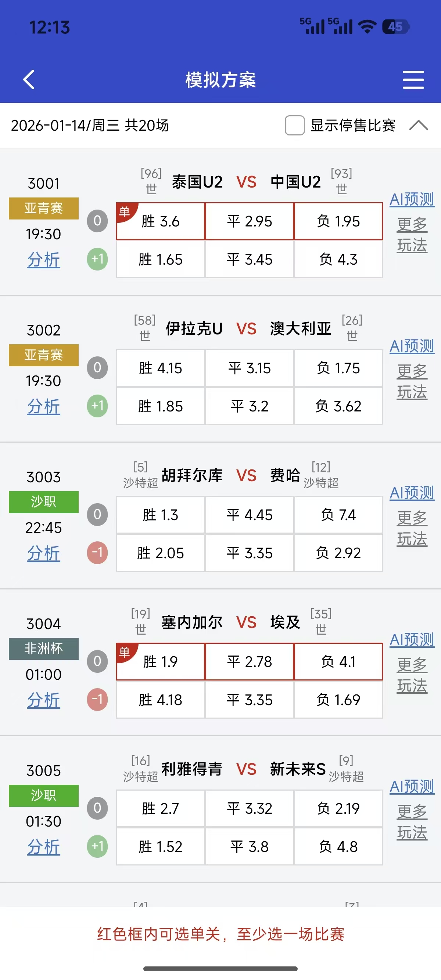Viewport: 441px width, 980px height.
Task: Open 分析 link for match 3005
Action: [43, 847]
